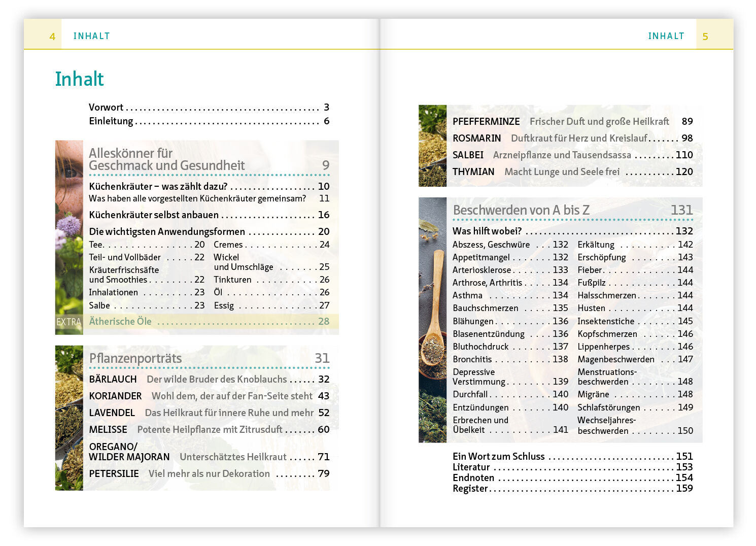Screen dimensions: 756x546
Task: Click the Tinkturen entry
Action: click(232, 280)
